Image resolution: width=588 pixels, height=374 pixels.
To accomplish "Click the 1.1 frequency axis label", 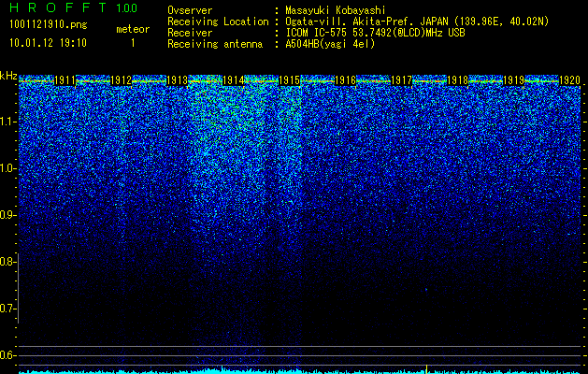I will tap(7, 122).
